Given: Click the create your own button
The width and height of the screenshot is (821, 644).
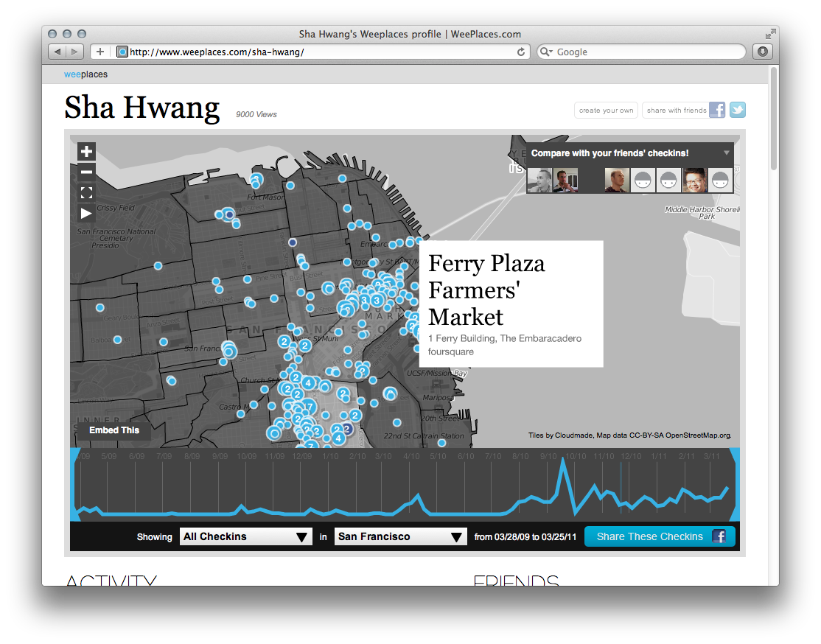Looking at the screenshot, I should pyautogui.click(x=606, y=109).
